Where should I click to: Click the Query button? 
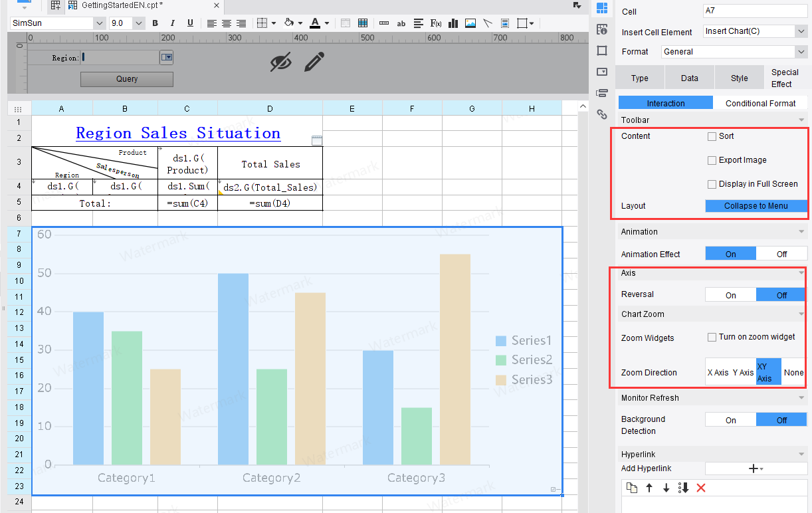coord(127,79)
